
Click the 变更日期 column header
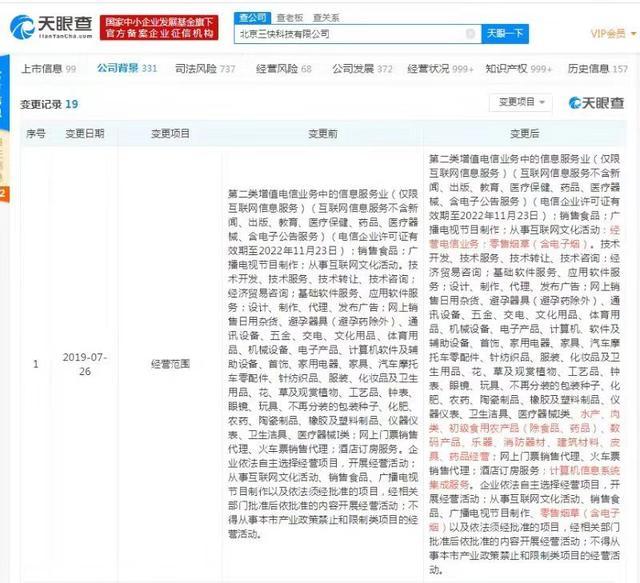point(85,134)
